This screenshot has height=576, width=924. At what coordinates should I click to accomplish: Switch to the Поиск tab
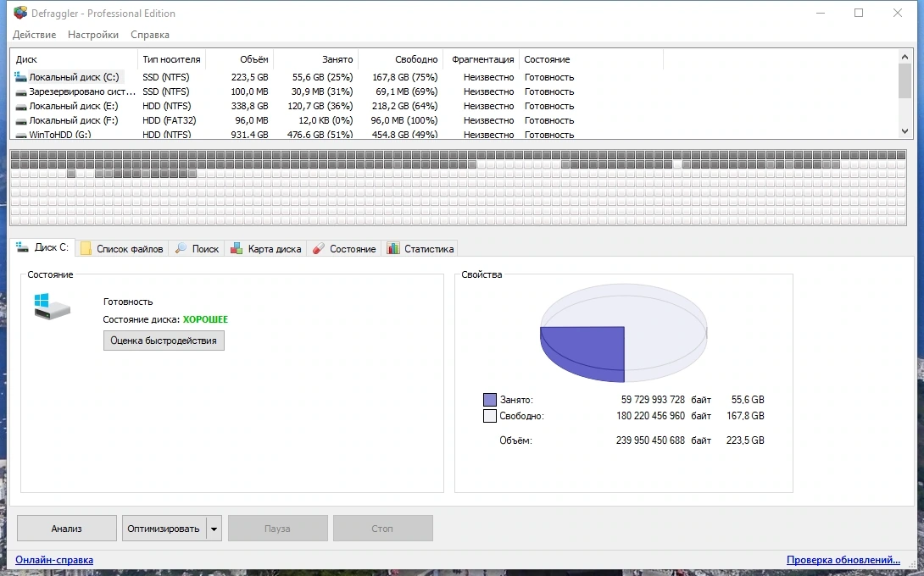(197, 248)
